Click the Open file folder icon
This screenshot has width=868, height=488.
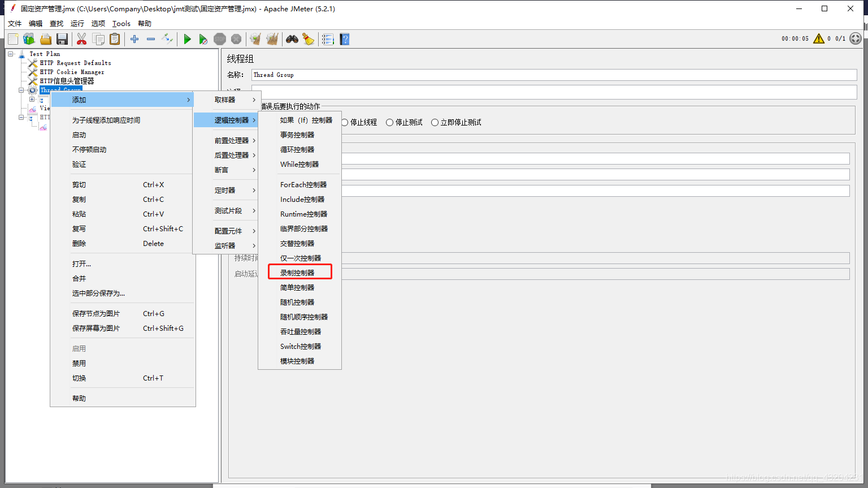[x=46, y=39]
